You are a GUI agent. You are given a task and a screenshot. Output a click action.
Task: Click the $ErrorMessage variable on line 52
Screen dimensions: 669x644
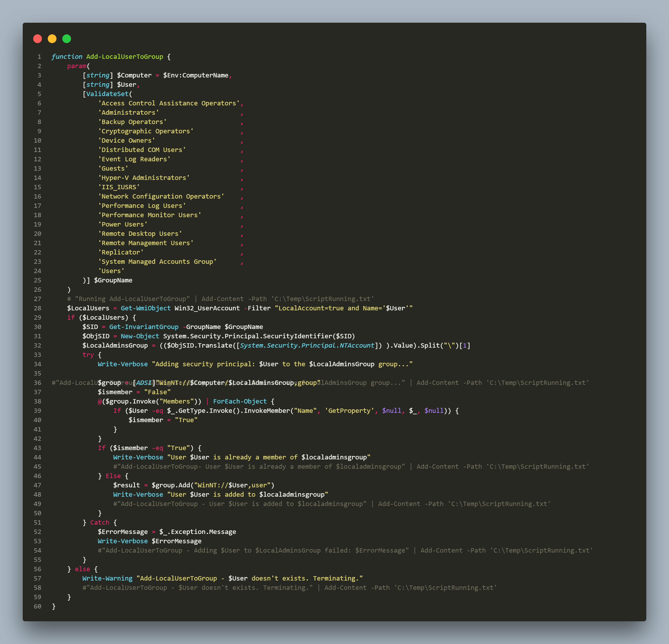123,532
